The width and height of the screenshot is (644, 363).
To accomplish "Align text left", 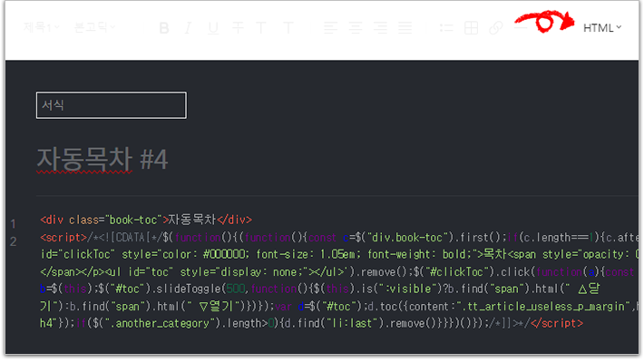I will coord(330,28).
